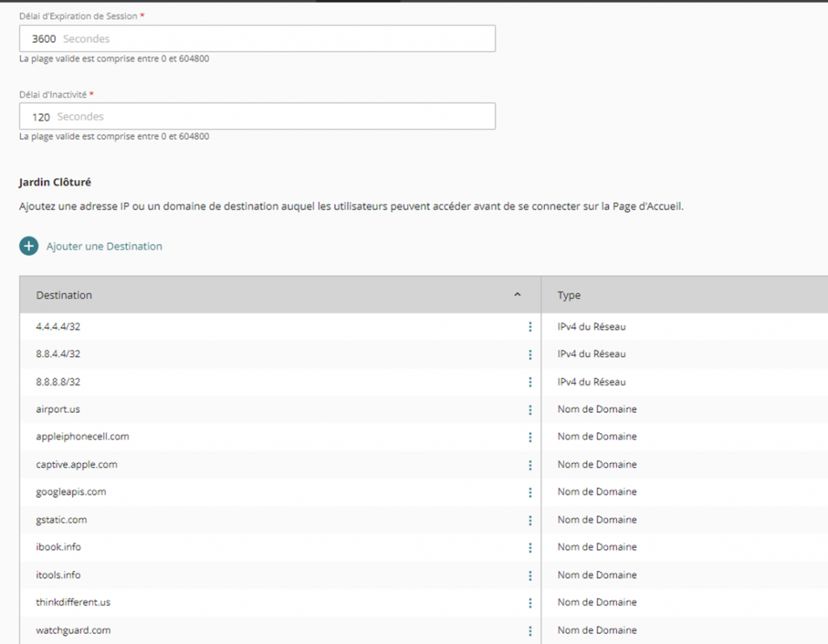Click the Type column header
This screenshot has height=644, width=828.
click(x=569, y=296)
